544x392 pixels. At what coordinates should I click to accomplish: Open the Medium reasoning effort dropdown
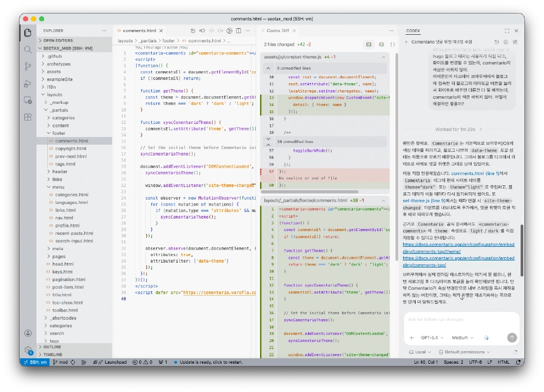tap(462, 338)
